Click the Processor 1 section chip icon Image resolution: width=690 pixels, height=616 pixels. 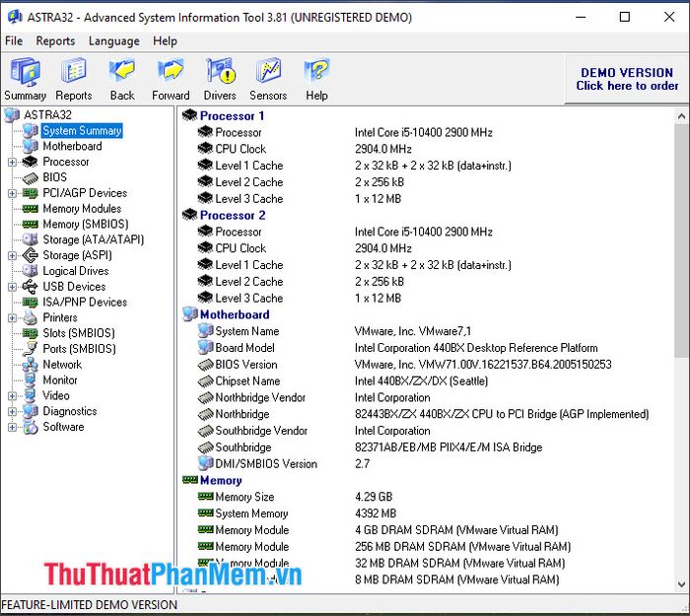pyautogui.click(x=189, y=115)
